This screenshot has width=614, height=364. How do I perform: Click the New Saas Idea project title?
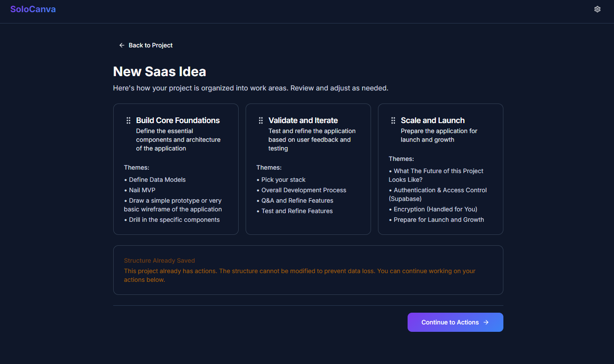[x=159, y=71]
